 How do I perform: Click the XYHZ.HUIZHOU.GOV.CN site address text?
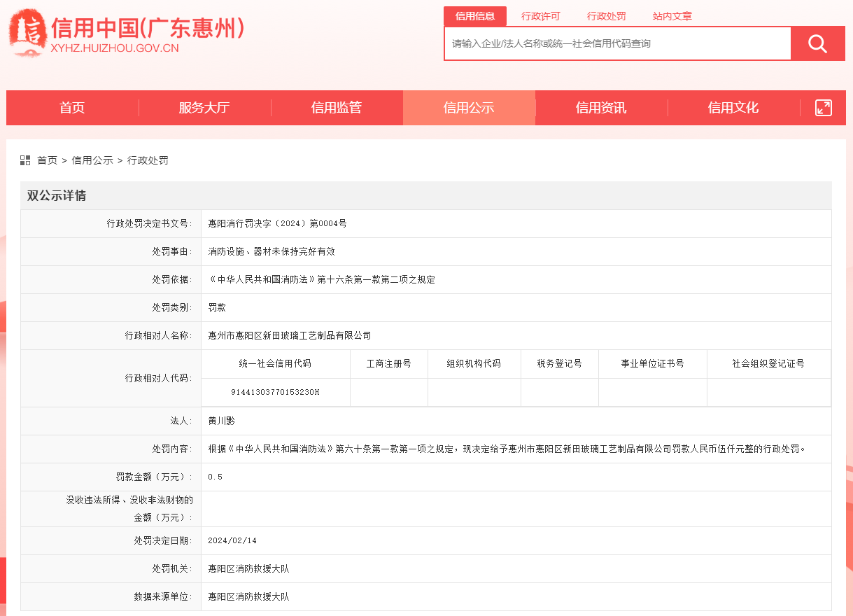115,48
